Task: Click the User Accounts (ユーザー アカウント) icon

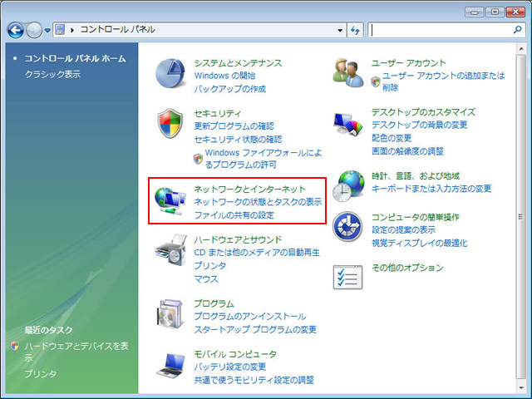Action: [349, 74]
